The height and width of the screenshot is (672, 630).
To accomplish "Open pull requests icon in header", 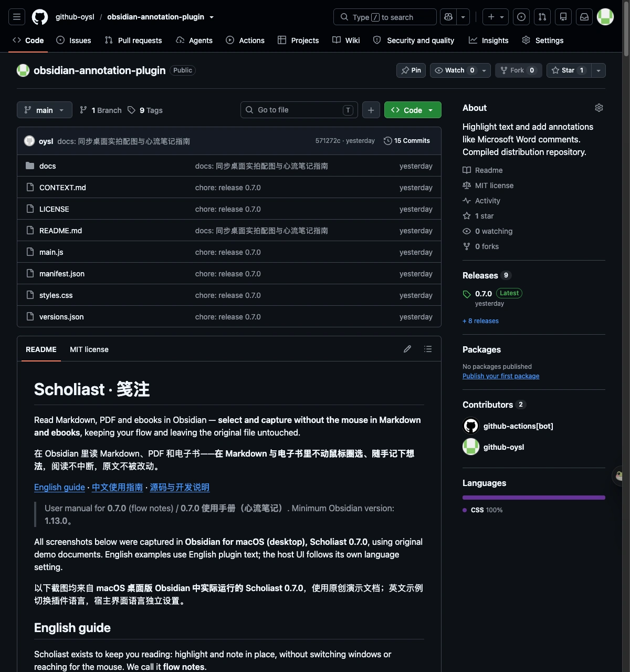I will coord(542,17).
